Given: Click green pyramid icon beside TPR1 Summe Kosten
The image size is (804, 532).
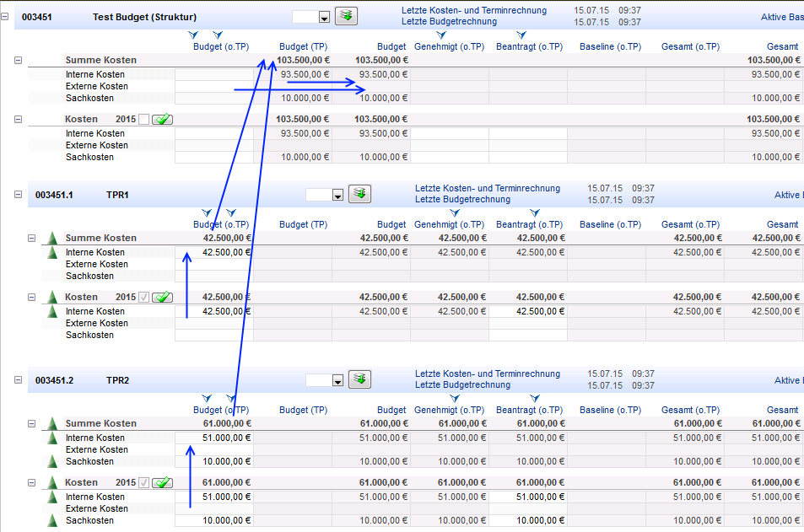Looking at the screenshot, I should point(52,238).
